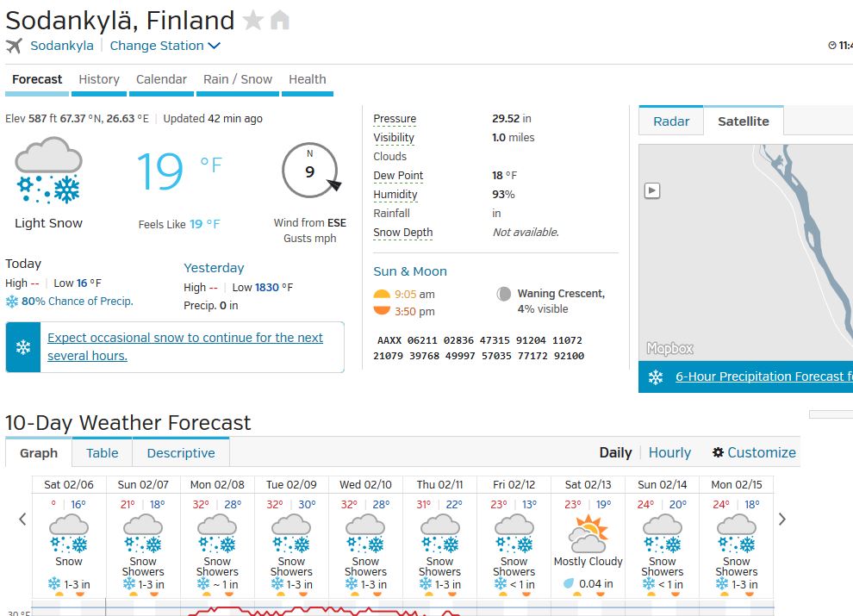Click the Customize gear icon
853x616 pixels.
point(719,452)
